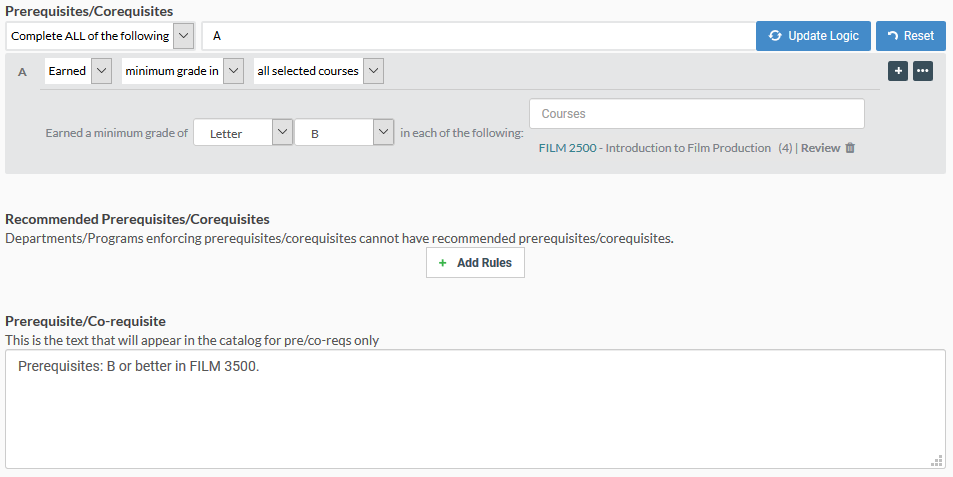
Task: Open the ellipsis options for rule A
Action: pyautogui.click(x=923, y=71)
